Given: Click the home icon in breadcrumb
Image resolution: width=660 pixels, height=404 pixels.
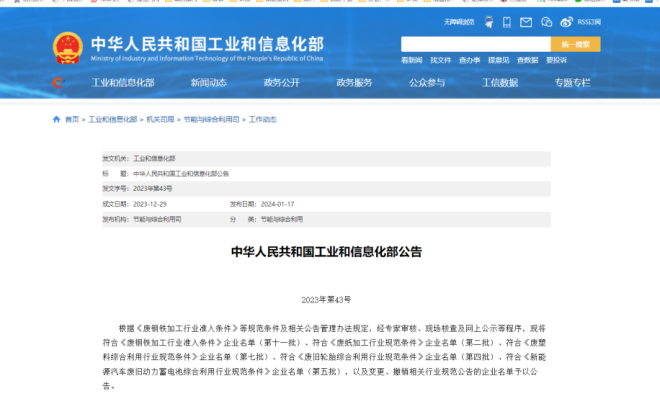Looking at the screenshot, I should 56,119.
